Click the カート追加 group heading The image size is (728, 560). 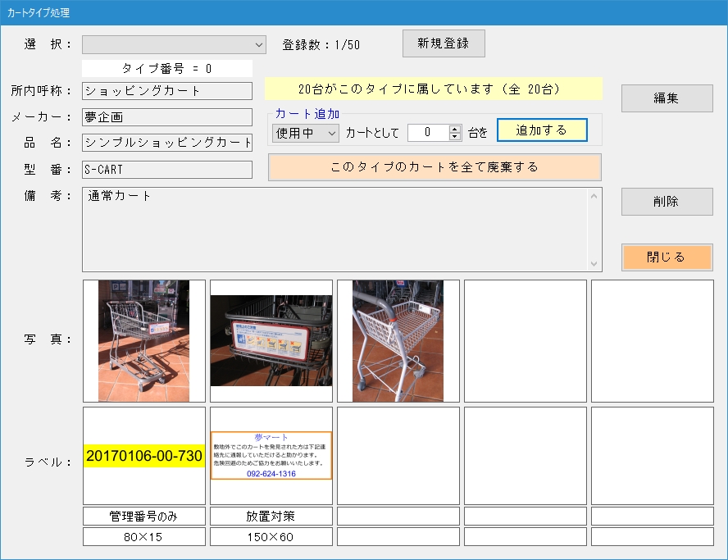click(307, 114)
